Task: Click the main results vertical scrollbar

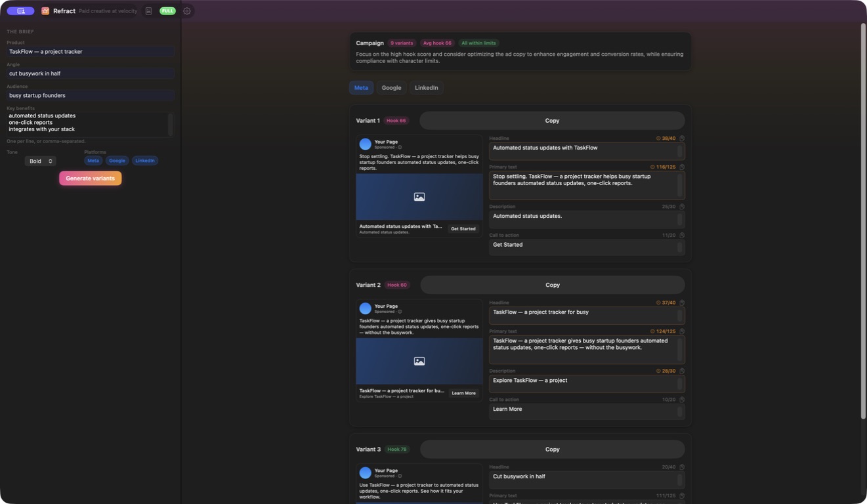Action: point(863,221)
